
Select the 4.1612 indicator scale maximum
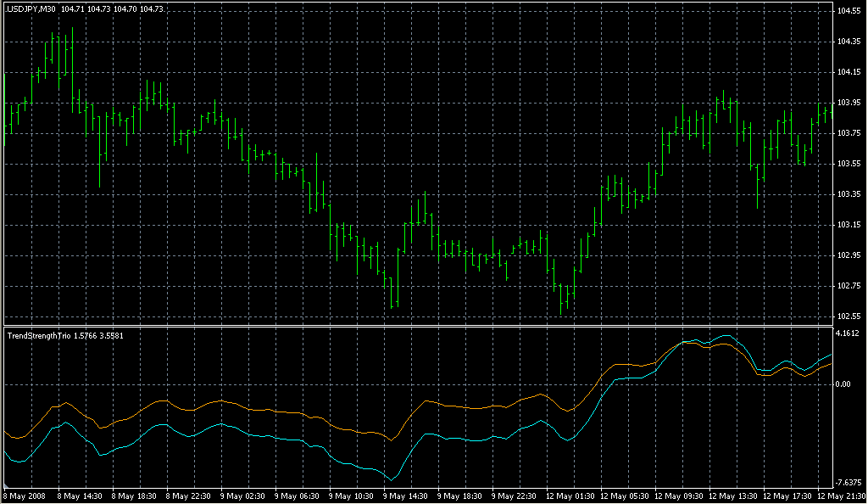pyautogui.click(x=848, y=334)
